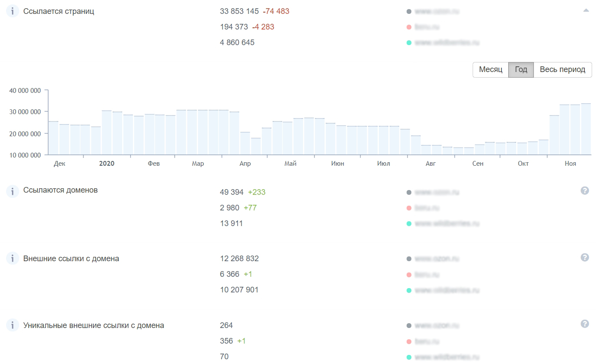Click the gray ozon.ru dot under "Ссылается страниц"

(x=409, y=12)
